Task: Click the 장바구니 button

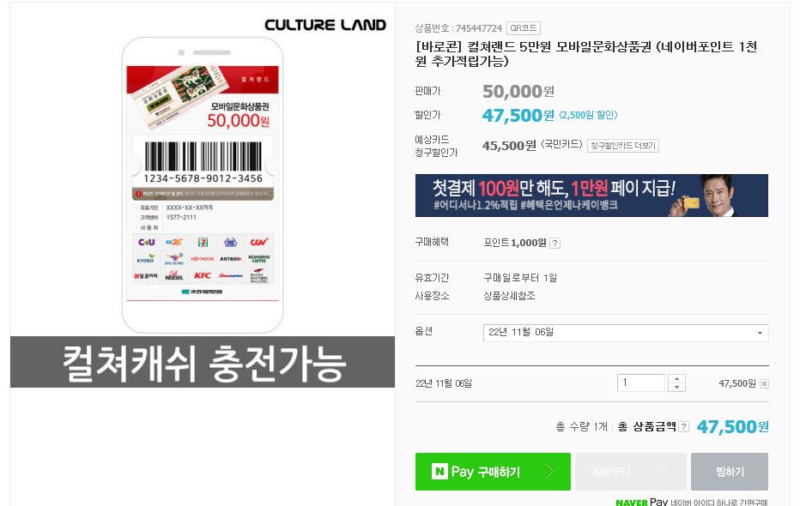Action: (x=631, y=472)
